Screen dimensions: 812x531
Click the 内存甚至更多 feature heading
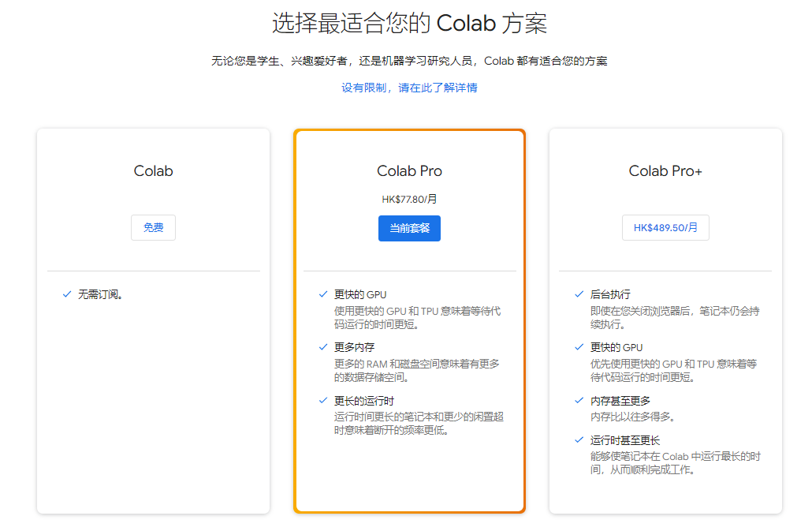620,401
